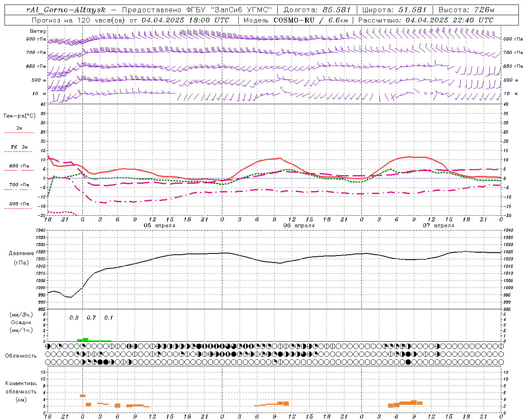Select forecast line Прогноз на 120 часа(ов)
Viewport: 525px width, 420px height.
pyautogui.click(x=79, y=20)
